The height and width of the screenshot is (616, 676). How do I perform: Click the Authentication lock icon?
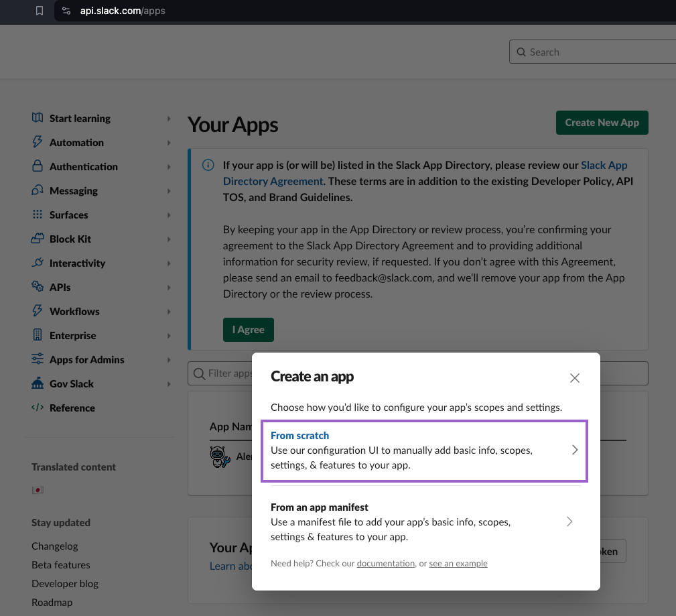coord(38,166)
